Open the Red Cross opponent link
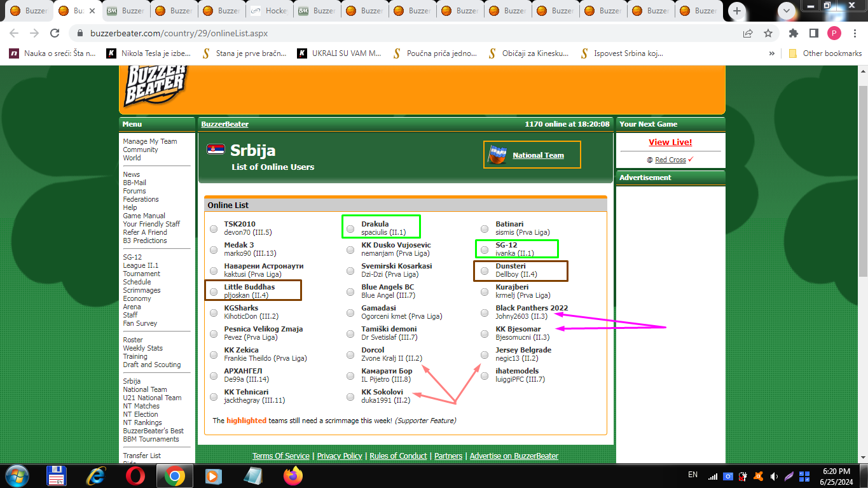 click(x=670, y=160)
